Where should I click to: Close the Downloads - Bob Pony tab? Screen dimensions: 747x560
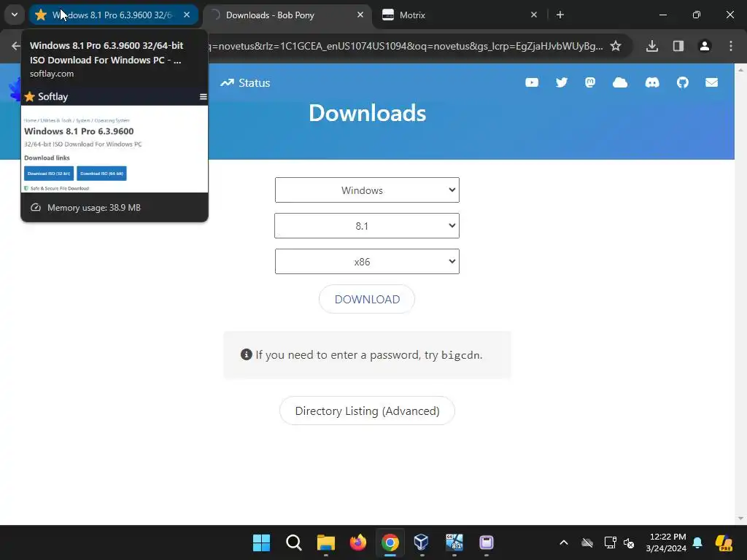pos(360,15)
